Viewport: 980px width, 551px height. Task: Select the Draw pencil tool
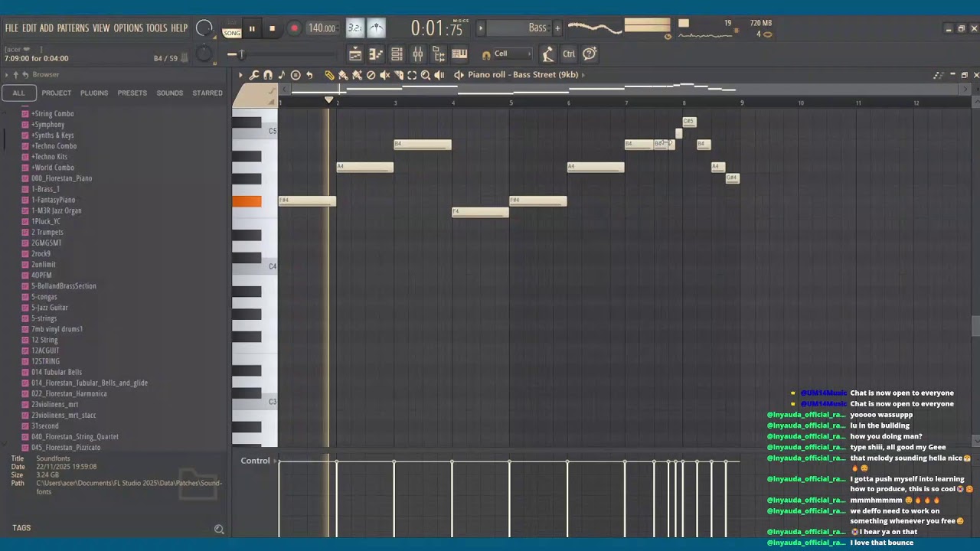coord(329,75)
